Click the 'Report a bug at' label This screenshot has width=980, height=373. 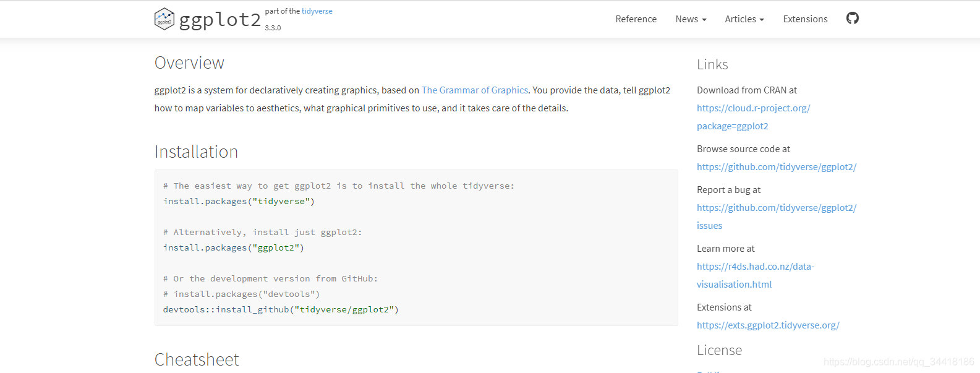pos(729,190)
